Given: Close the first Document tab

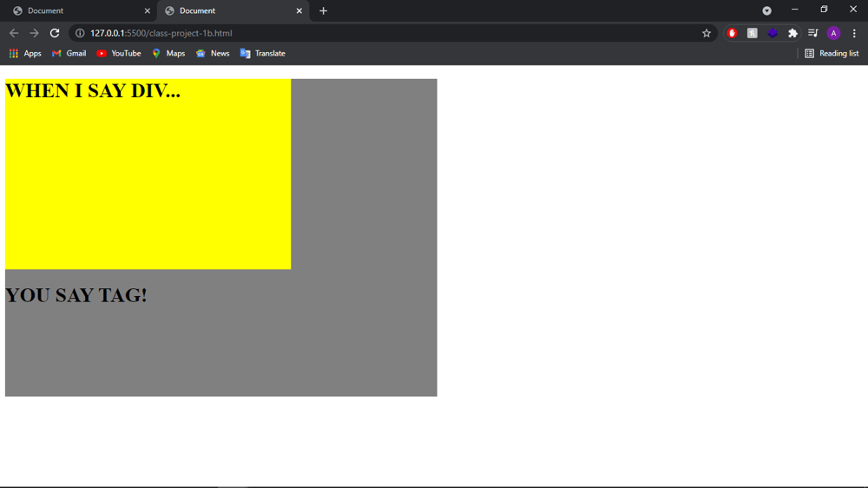Looking at the screenshot, I should click(147, 10).
